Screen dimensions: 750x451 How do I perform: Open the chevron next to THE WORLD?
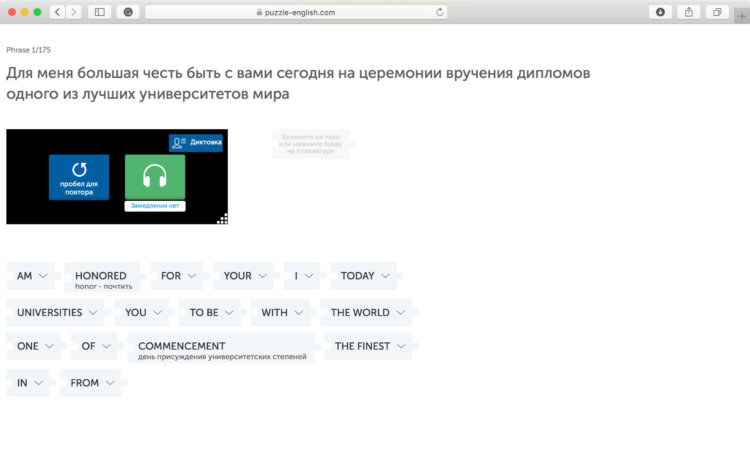coord(401,313)
